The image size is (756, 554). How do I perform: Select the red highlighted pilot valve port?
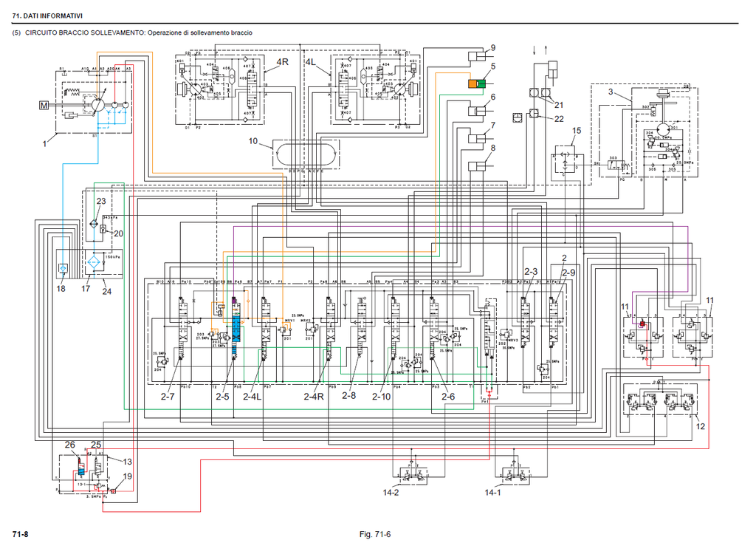[642, 324]
